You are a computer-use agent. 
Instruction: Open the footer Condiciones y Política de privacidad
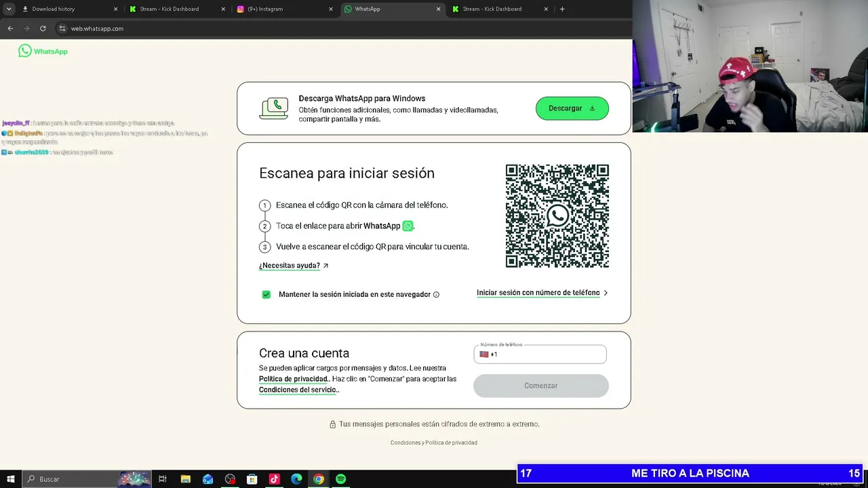pyautogui.click(x=434, y=443)
